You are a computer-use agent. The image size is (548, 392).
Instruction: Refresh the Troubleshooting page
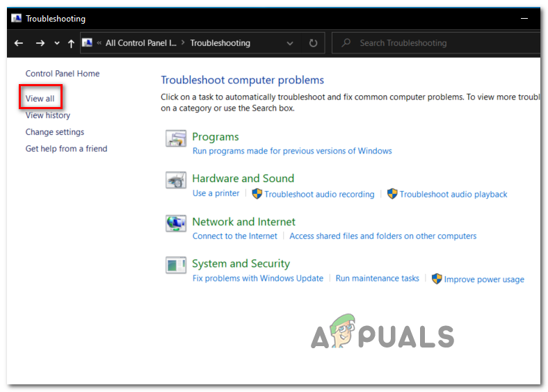(313, 43)
